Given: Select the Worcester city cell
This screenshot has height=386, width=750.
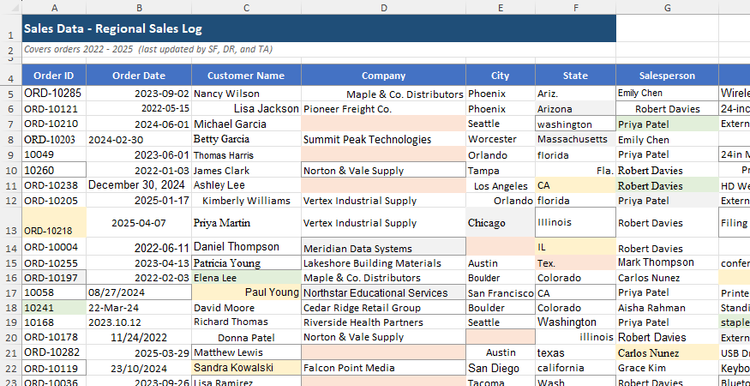Looking at the screenshot, I should click(500, 140).
